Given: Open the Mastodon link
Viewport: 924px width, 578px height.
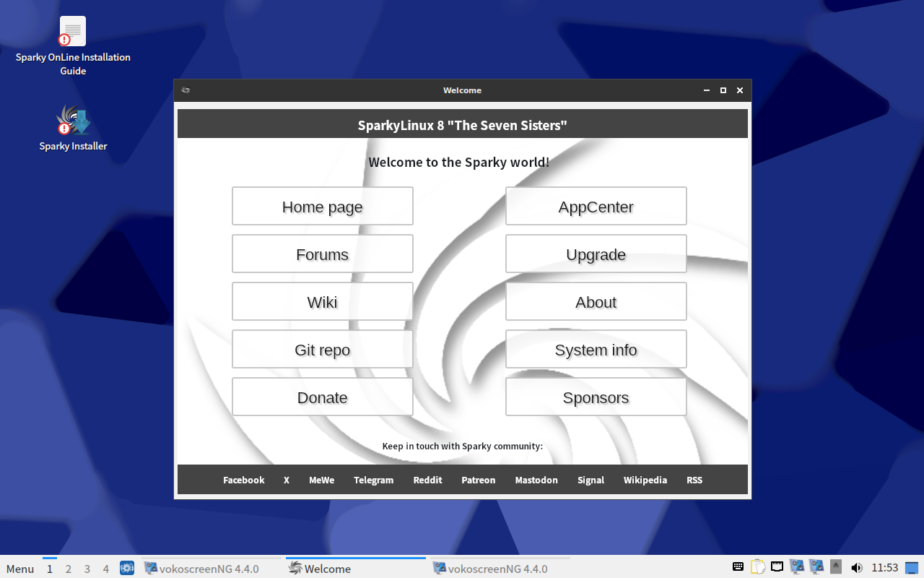Looking at the screenshot, I should pyautogui.click(x=536, y=480).
